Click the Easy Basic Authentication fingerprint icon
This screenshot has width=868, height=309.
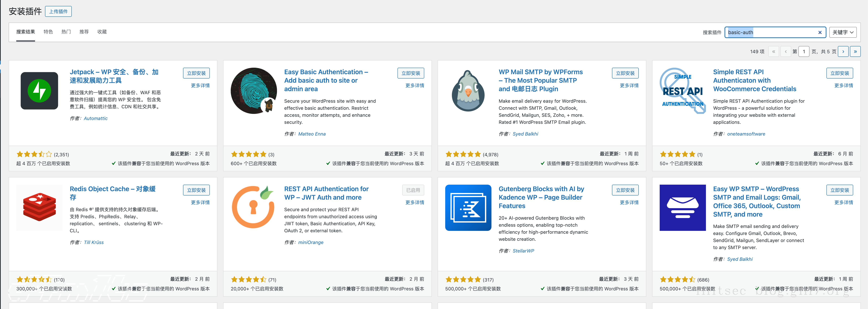pyautogui.click(x=253, y=91)
